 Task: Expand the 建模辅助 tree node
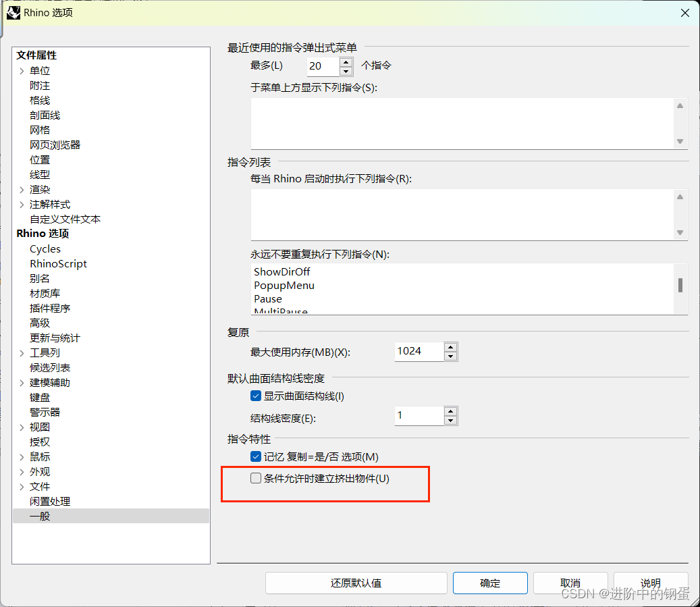[x=22, y=383]
